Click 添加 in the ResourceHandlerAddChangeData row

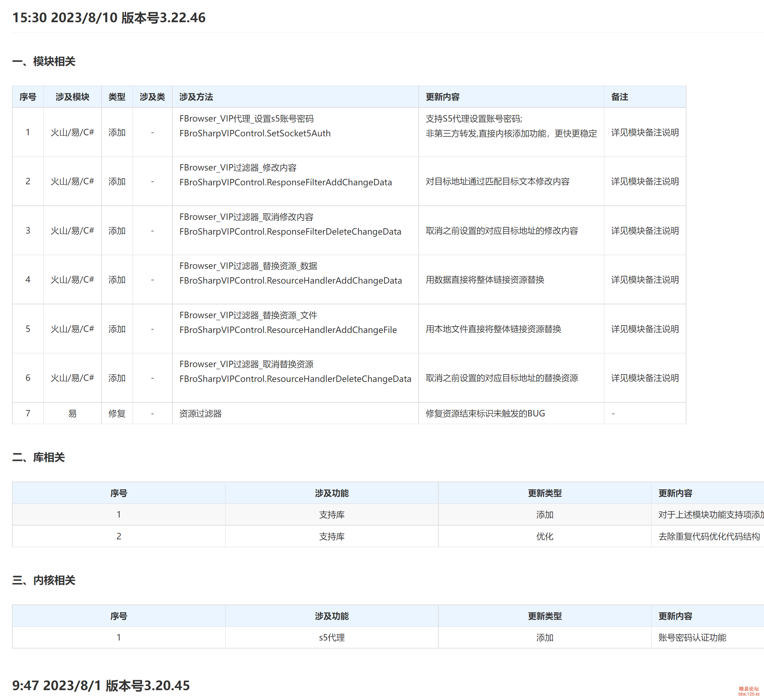(117, 280)
